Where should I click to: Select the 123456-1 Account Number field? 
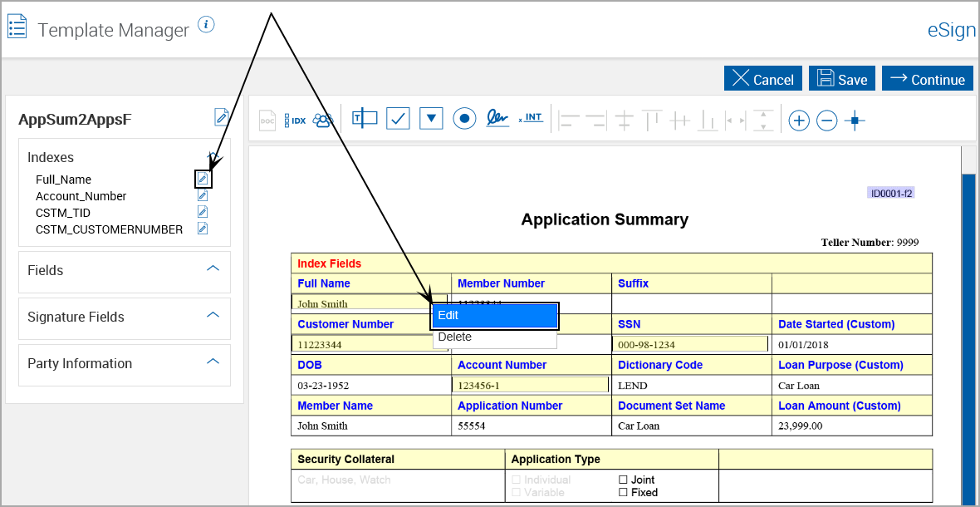tap(530, 385)
